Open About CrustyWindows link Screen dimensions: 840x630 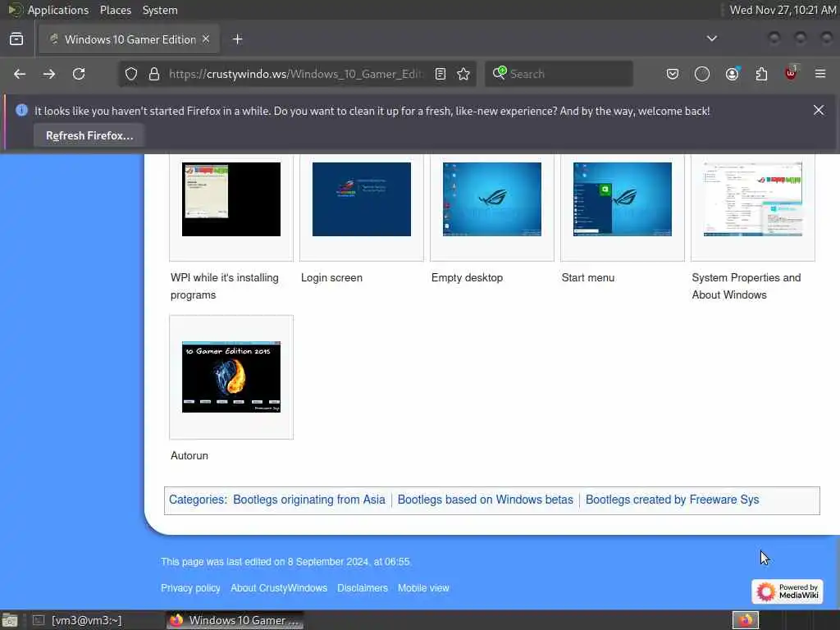279,587
